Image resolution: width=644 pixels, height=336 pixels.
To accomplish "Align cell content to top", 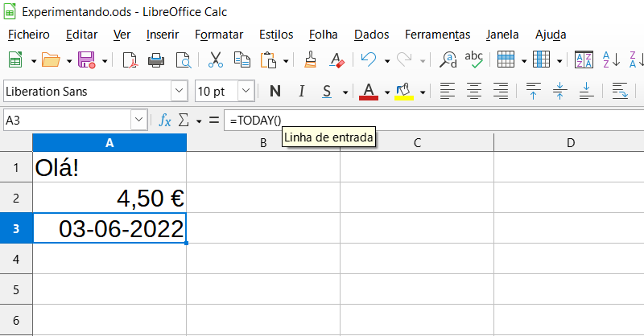I will pos(533,91).
